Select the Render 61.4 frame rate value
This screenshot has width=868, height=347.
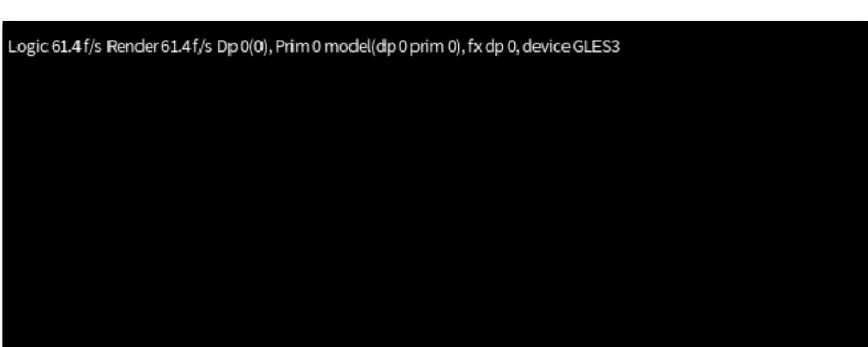click(175, 47)
